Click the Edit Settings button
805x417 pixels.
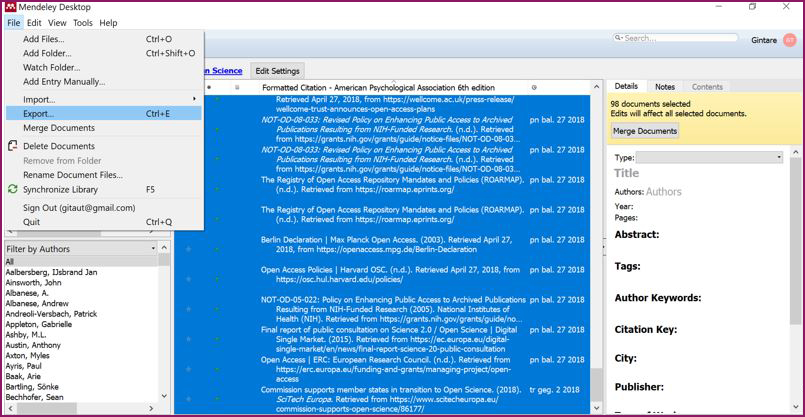(x=277, y=71)
